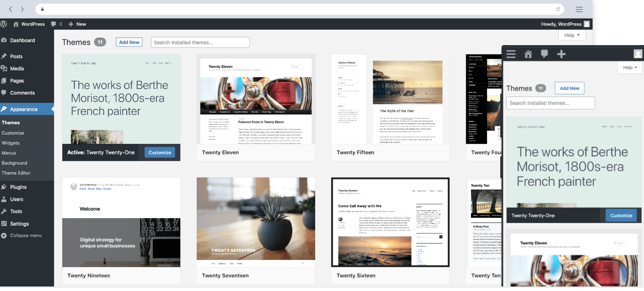644x291 pixels.
Task: Open Tools in the sidebar
Action: point(16,211)
